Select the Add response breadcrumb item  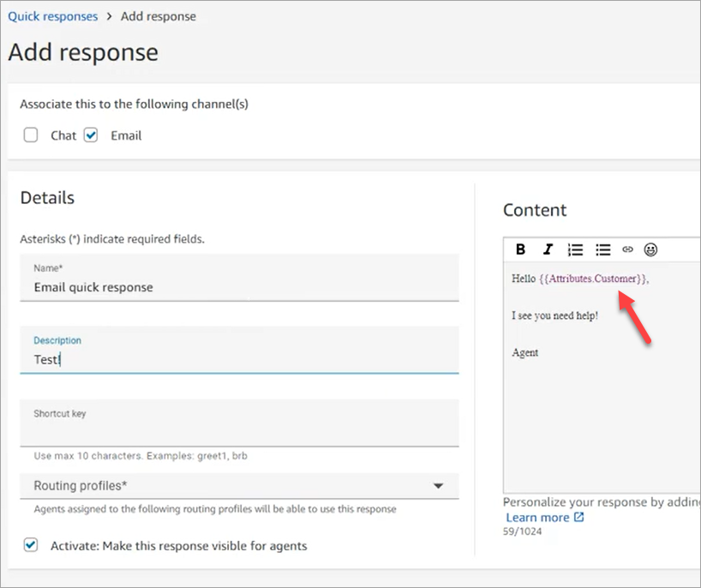[x=159, y=16]
